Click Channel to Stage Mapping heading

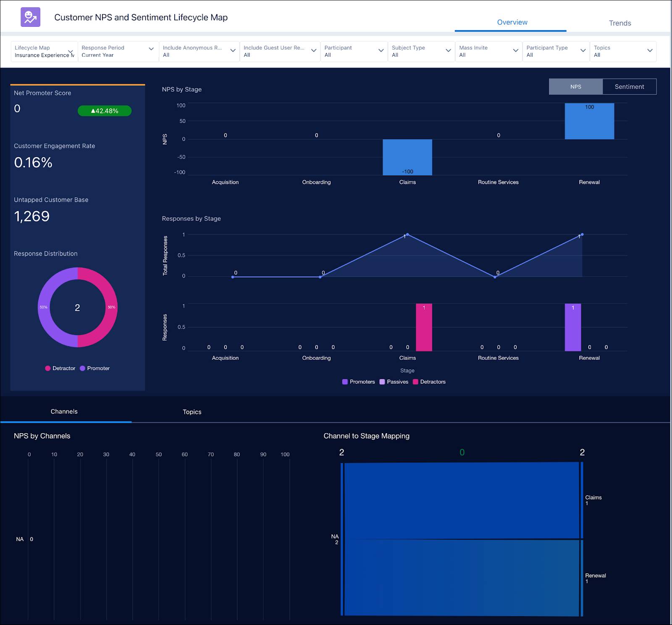pyautogui.click(x=366, y=436)
